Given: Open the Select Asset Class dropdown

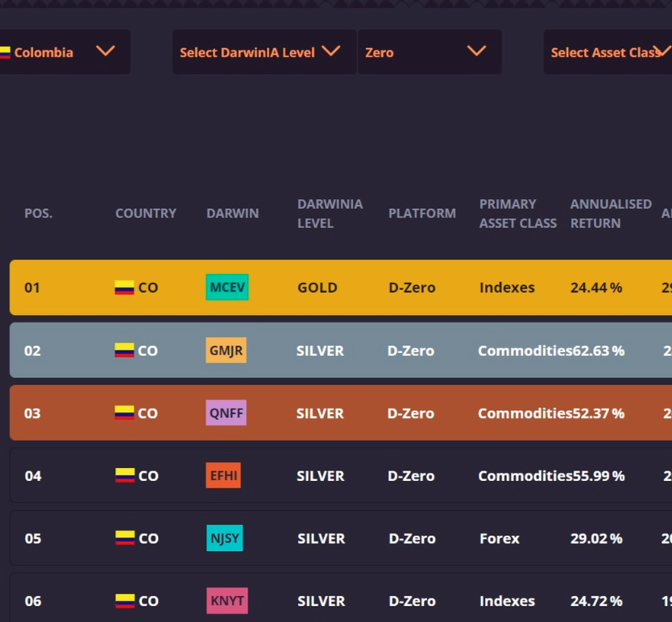Looking at the screenshot, I should [608, 52].
